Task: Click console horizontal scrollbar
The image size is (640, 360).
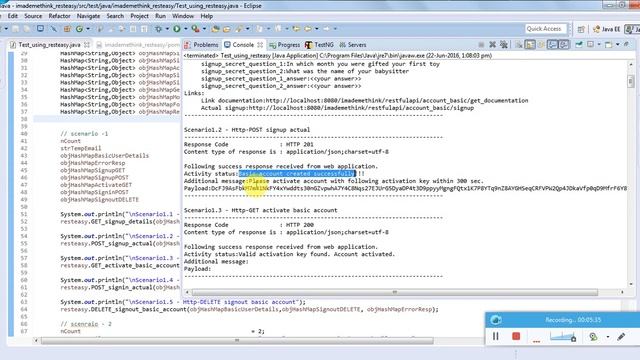Action: 395,292
